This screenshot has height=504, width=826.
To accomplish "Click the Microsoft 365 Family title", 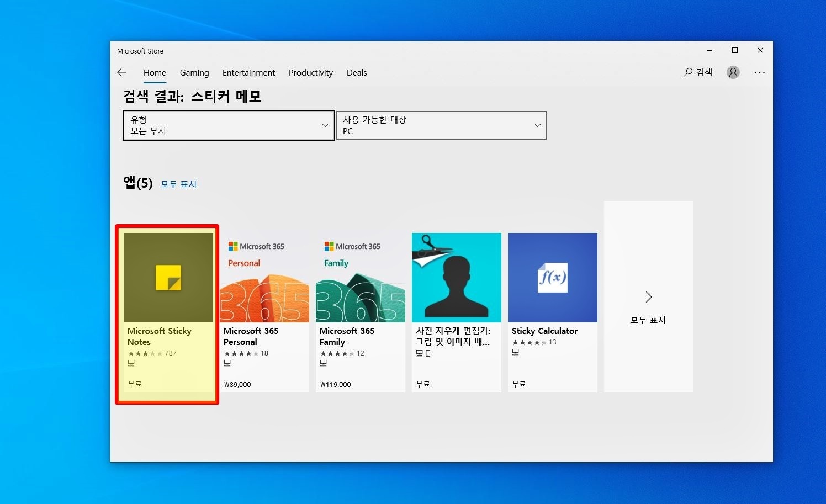I will 347,336.
